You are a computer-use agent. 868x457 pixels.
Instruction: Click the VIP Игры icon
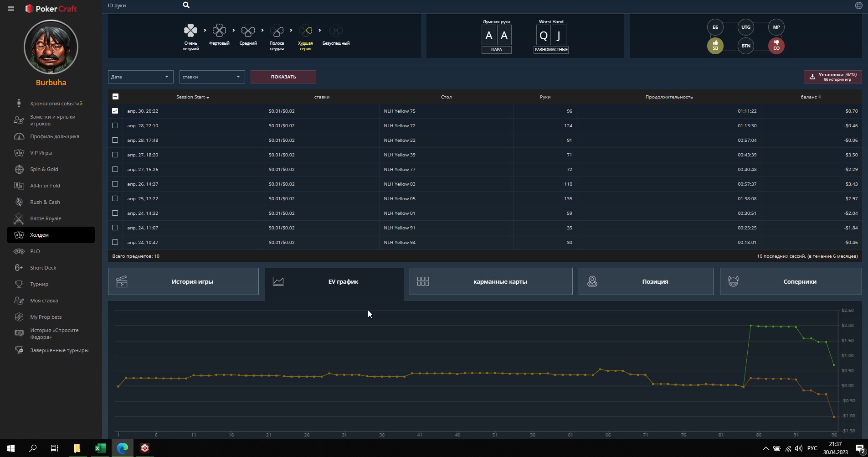tap(19, 153)
